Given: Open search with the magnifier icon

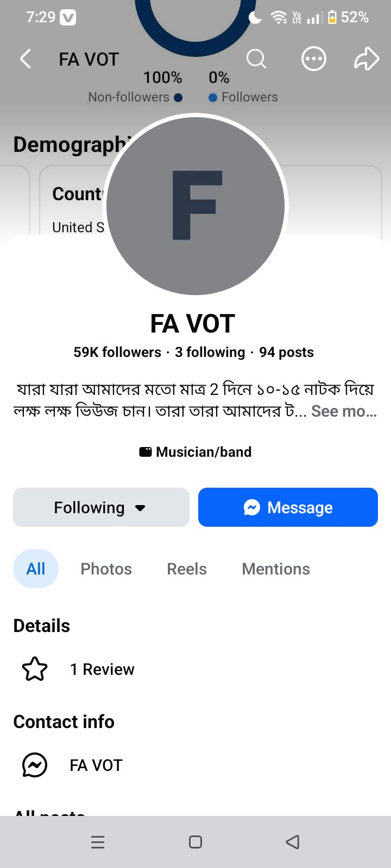Looking at the screenshot, I should coord(256,59).
